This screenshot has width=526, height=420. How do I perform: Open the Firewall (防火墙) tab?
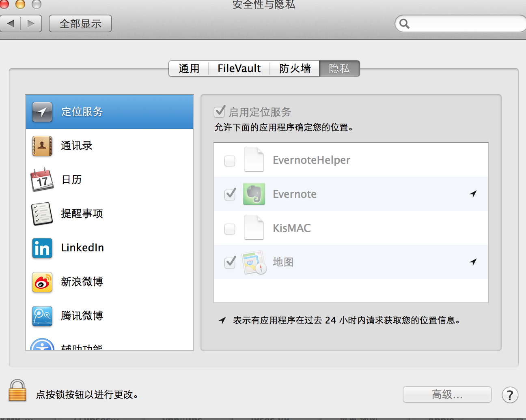(295, 69)
